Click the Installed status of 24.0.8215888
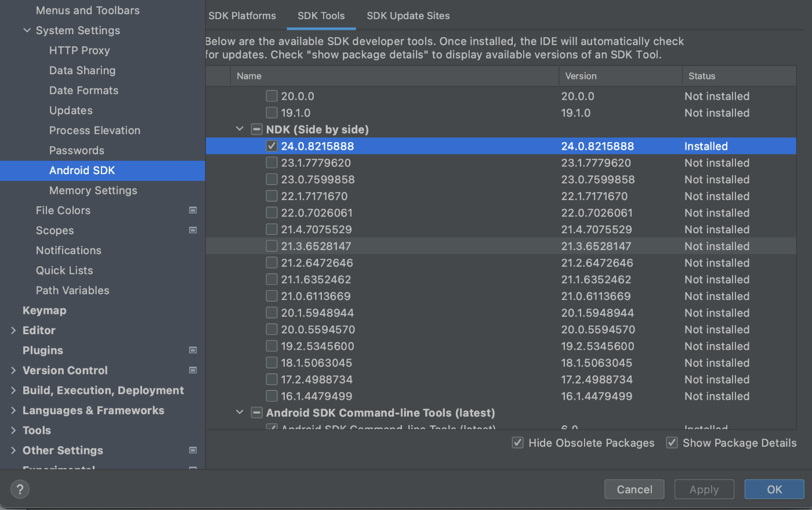 (x=706, y=146)
